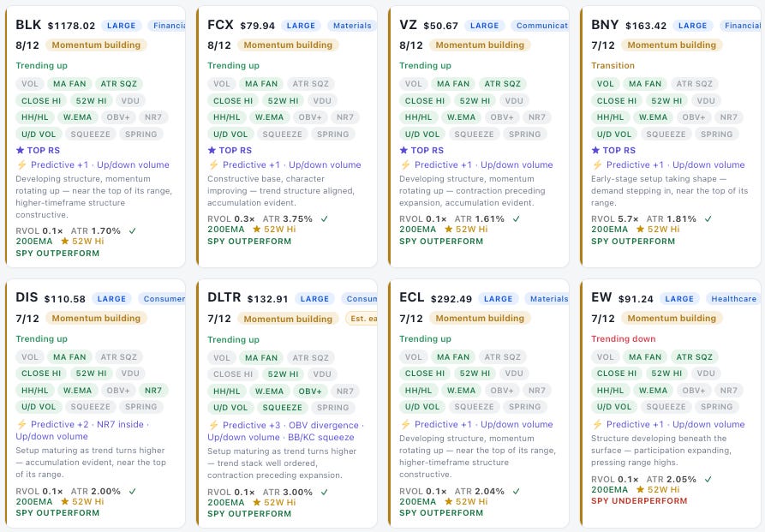This screenshot has height=532, width=765.
Task: Click 'OBV divergence' text on DLTR card
Action: click(324, 425)
